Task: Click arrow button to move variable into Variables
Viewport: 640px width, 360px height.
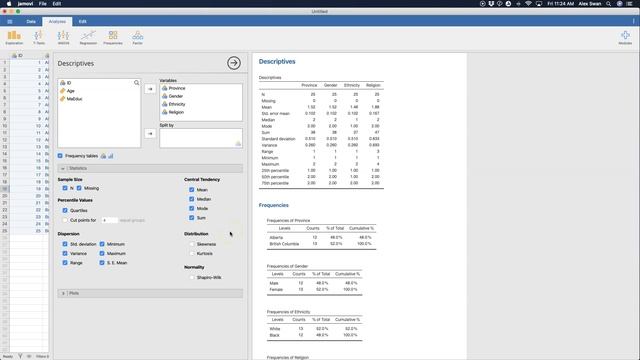Action: [150, 89]
